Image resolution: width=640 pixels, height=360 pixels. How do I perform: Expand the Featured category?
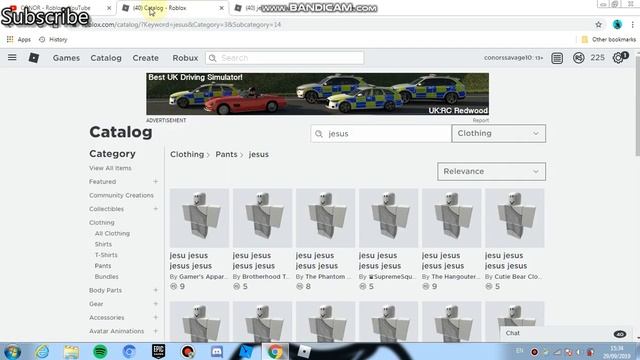tap(156, 182)
